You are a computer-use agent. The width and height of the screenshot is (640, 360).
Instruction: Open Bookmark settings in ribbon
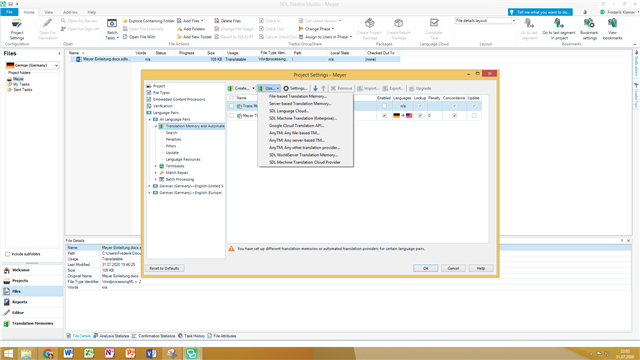coord(589,29)
